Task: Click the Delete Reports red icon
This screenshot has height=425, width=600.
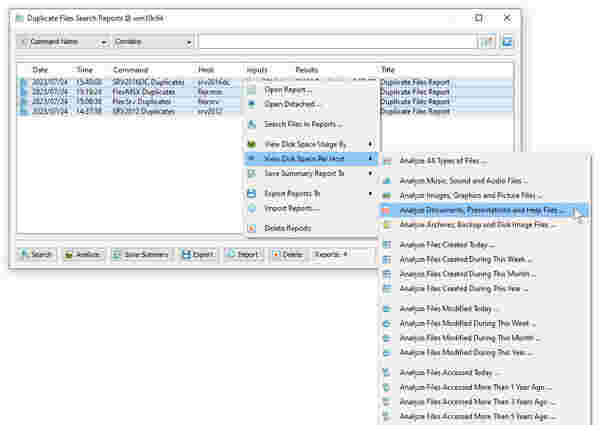Action: (252, 228)
